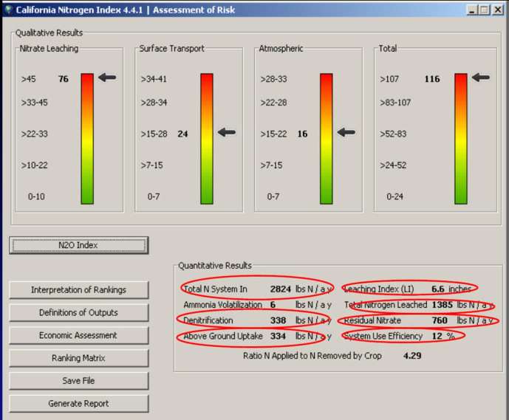
Task: Click the Generate Report button
Action: [78, 404]
